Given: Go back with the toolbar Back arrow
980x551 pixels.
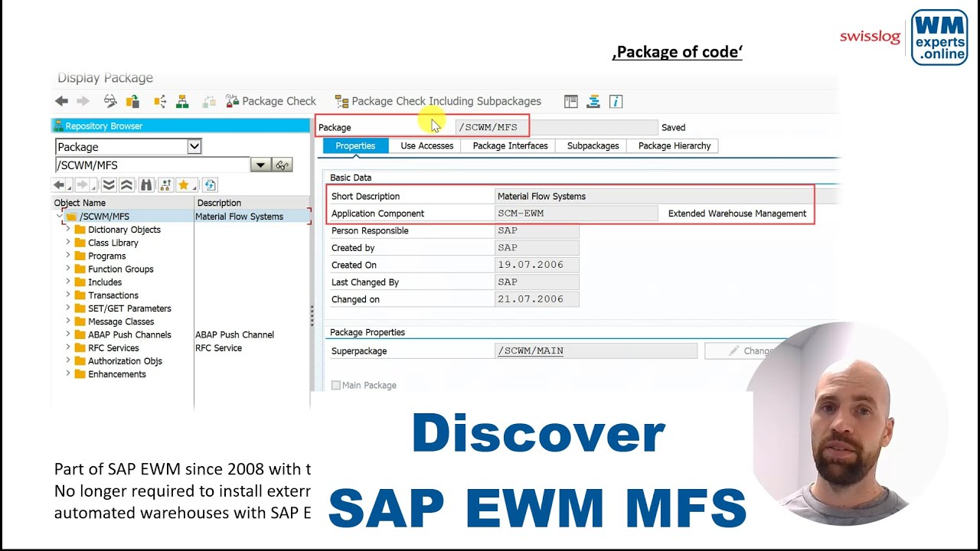Looking at the screenshot, I should click(x=62, y=101).
